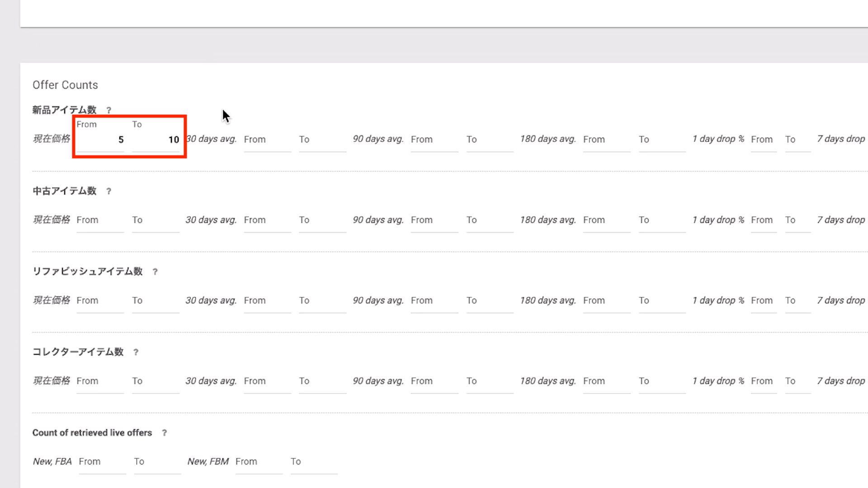
Task: Click 新品アイテム数 90 days avg. From field
Action: [434, 140]
